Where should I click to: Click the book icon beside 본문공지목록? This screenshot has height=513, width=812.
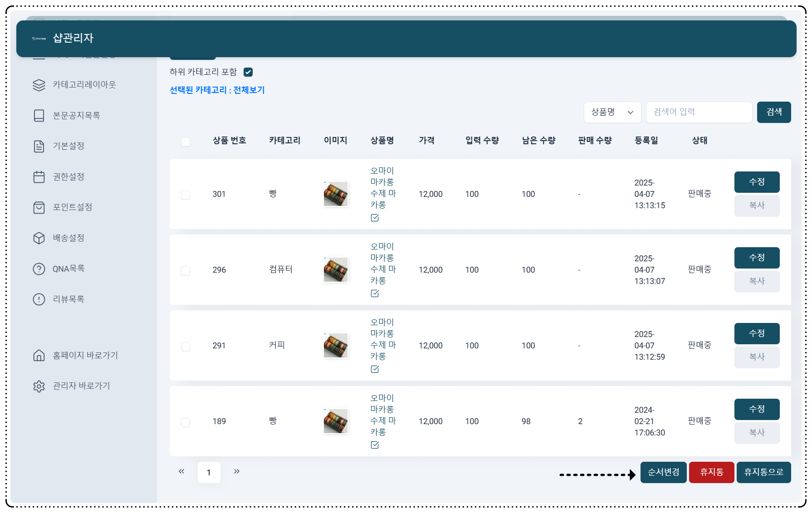click(39, 116)
